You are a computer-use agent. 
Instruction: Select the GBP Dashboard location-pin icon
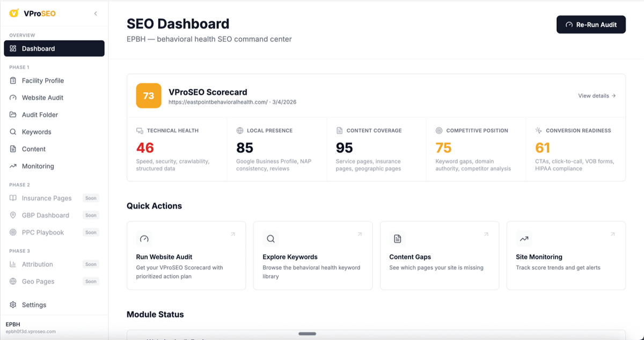click(12, 215)
